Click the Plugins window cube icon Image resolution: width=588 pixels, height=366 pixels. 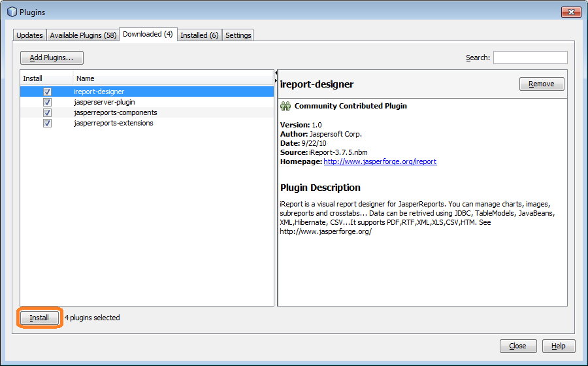[11, 12]
